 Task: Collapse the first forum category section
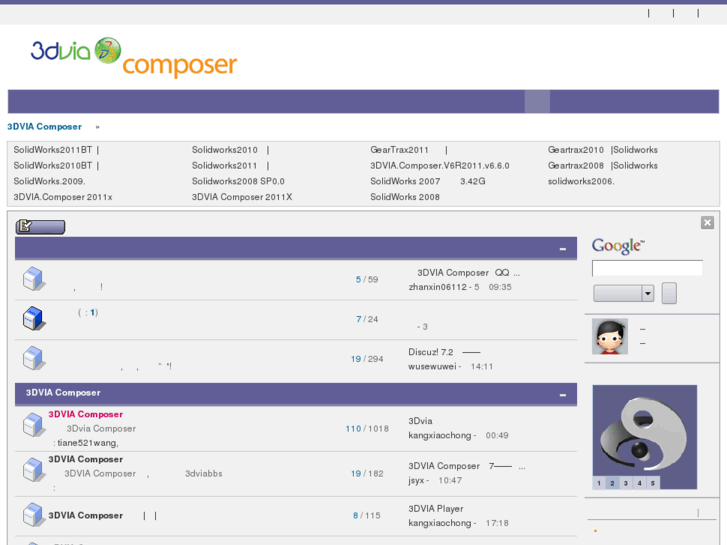pos(562,249)
